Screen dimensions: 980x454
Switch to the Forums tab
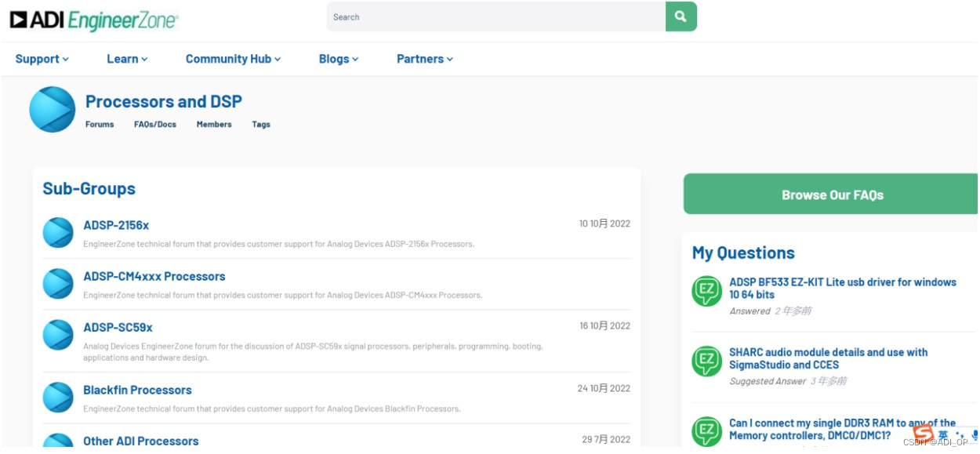point(100,124)
